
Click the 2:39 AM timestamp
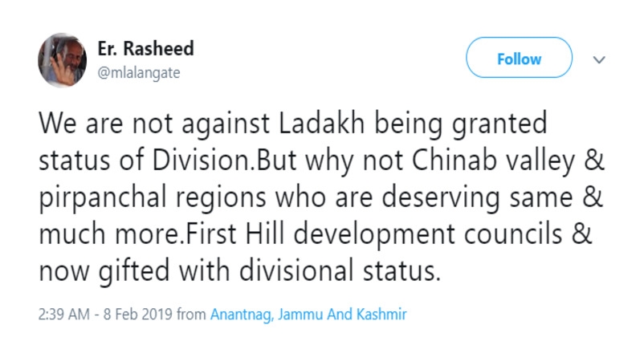tap(63, 315)
